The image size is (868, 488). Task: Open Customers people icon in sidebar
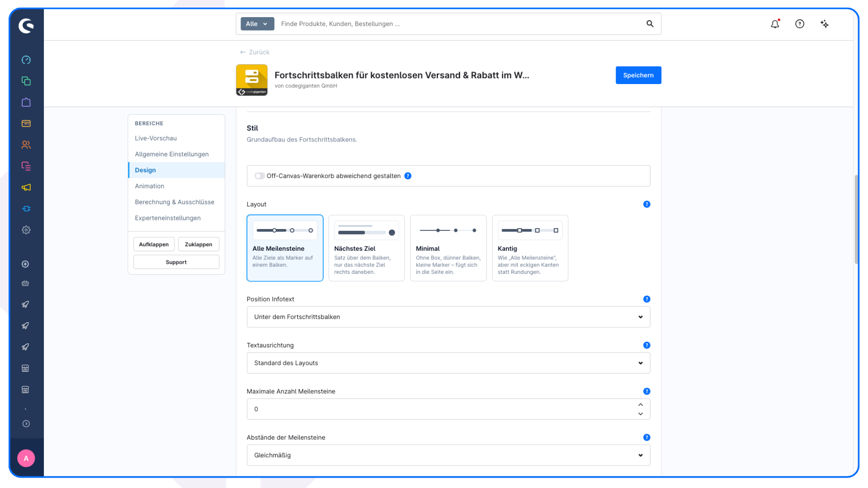click(x=26, y=145)
